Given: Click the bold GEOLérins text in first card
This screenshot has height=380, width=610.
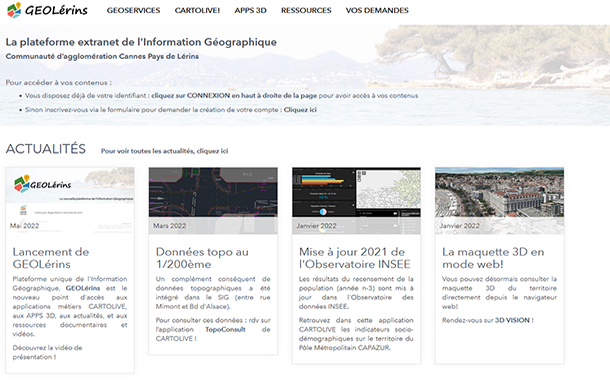Looking at the screenshot, I should click(x=83, y=288).
